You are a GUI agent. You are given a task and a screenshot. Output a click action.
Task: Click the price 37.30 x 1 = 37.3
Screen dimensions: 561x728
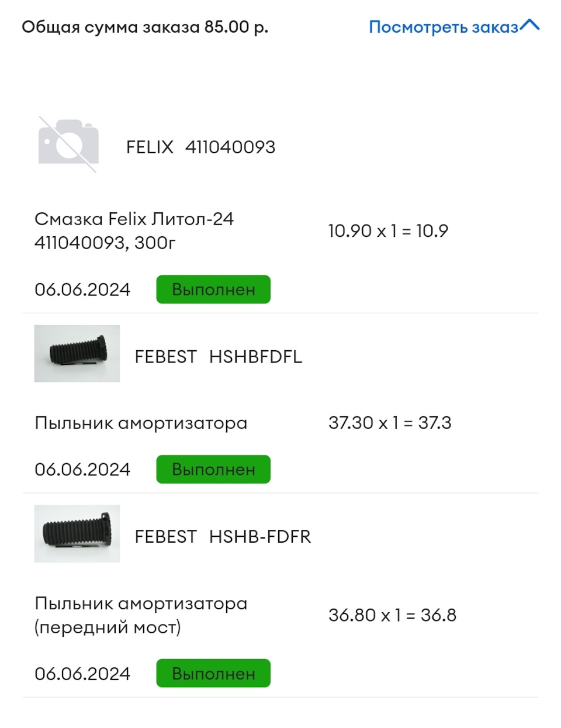[390, 422]
